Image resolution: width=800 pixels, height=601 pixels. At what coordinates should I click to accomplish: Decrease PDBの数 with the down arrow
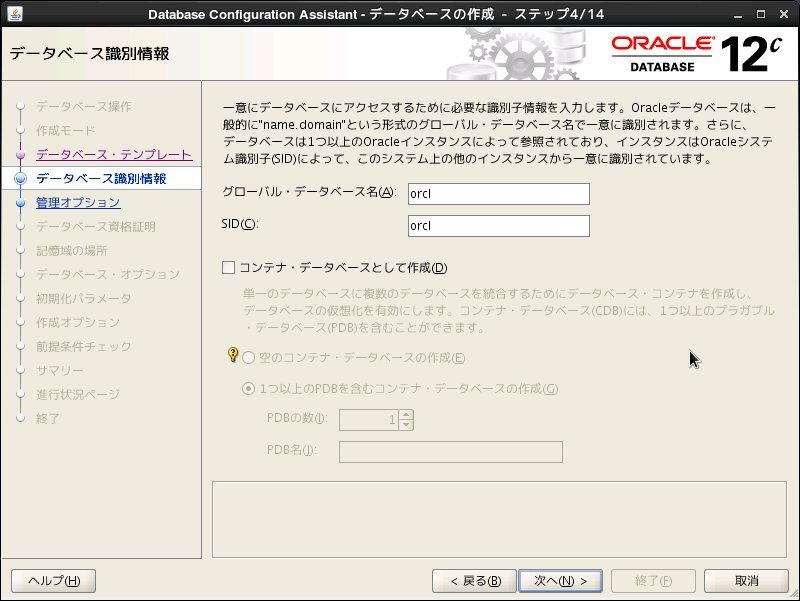[x=406, y=425]
